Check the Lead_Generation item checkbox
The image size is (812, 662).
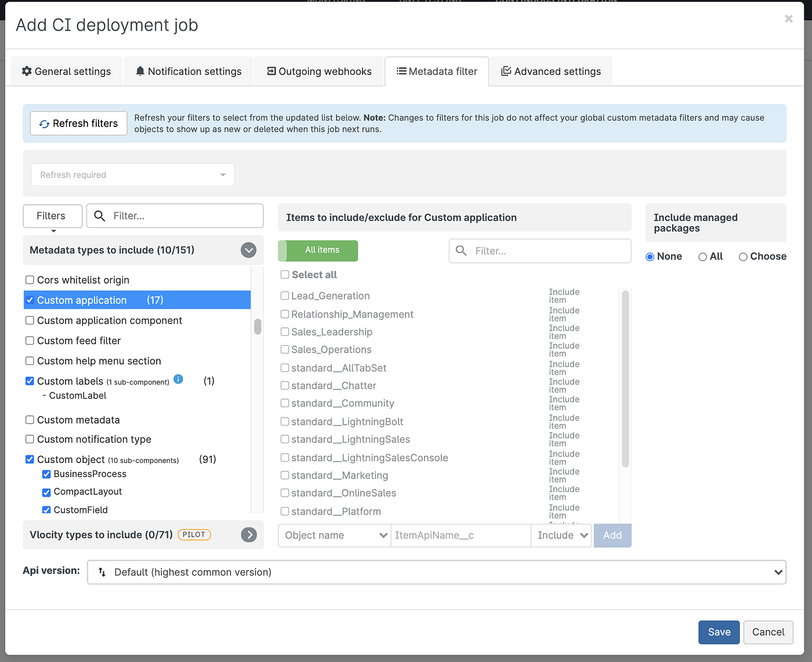tap(285, 295)
